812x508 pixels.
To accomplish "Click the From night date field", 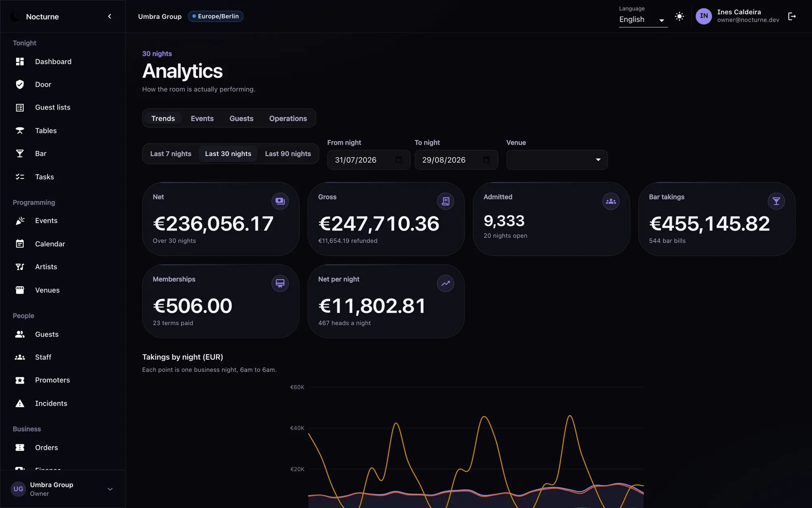I will [x=369, y=160].
